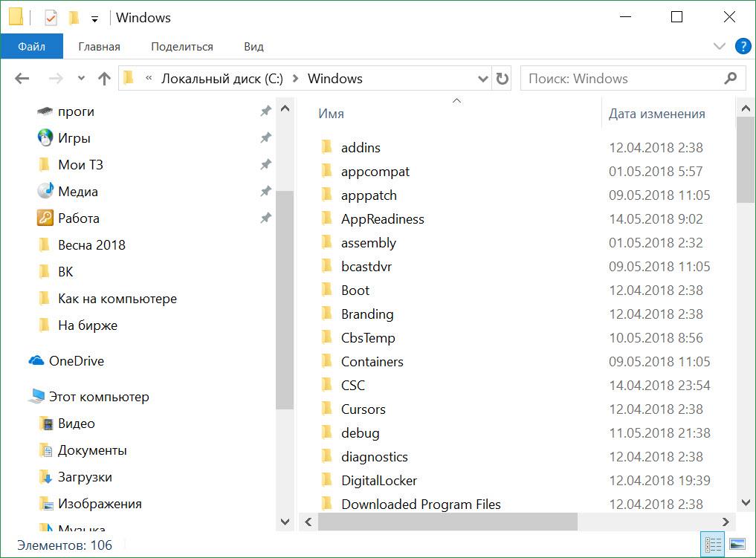This screenshot has width=756, height=558.
Task: Click the magnifier icon in search box
Action: 730,78
